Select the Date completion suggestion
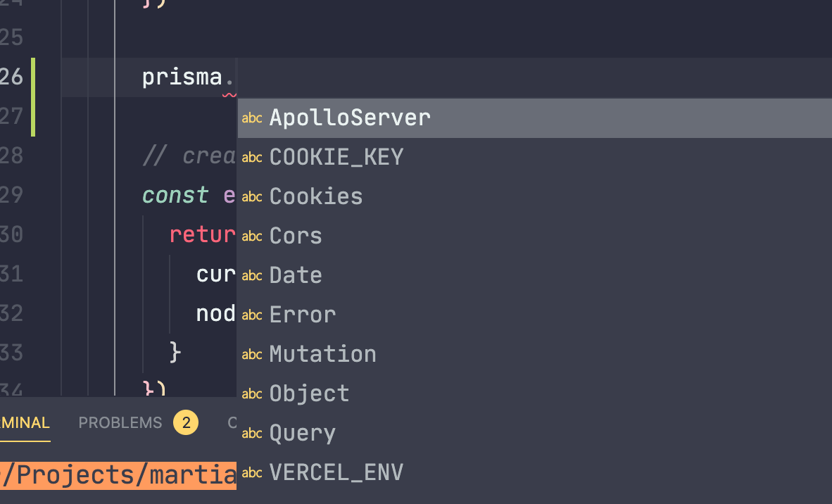 [x=295, y=275]
